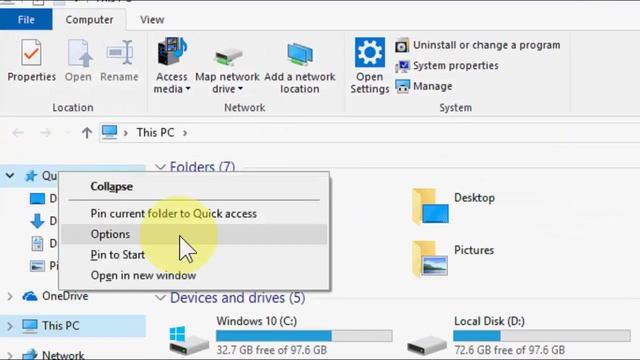The image size is (640, 360).
Task: Click the Desktop folder label
Action: click(x=474, y=198)
